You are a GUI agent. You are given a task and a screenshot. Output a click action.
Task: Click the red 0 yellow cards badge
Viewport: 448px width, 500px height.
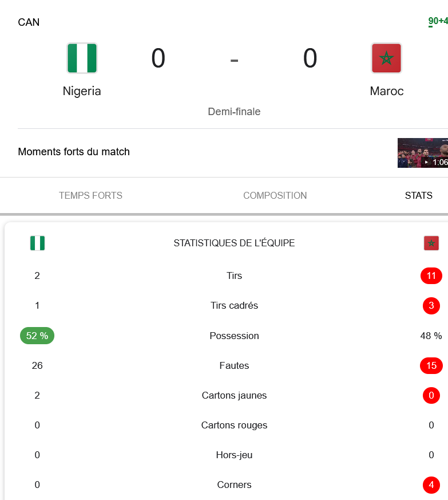(x=431, y=395)
